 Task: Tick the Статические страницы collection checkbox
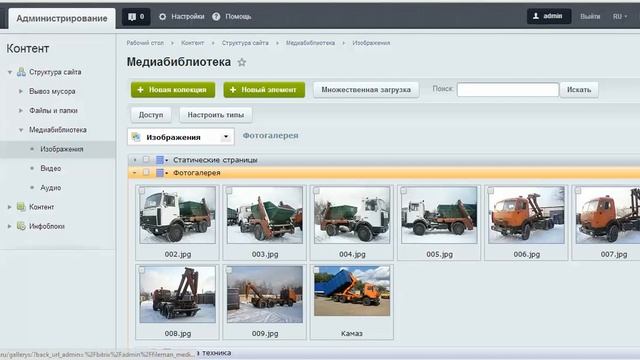coord(146,160)
